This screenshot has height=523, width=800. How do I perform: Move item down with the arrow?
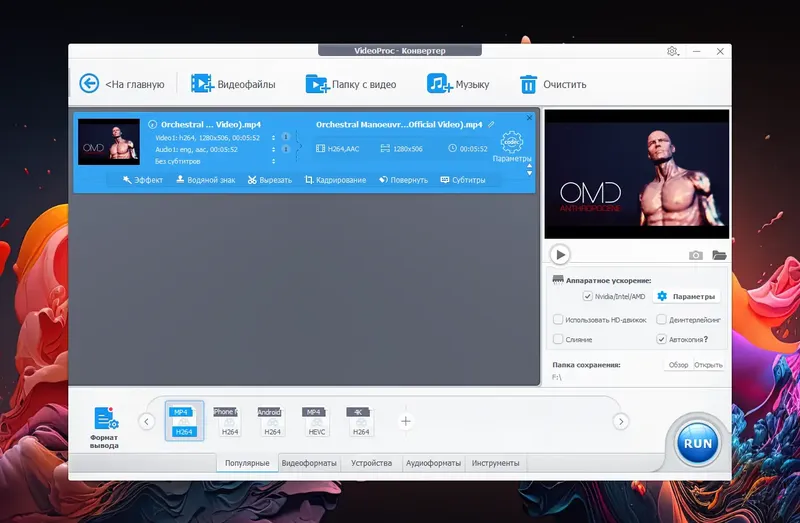pyautogui.click(x=529, y=173)
